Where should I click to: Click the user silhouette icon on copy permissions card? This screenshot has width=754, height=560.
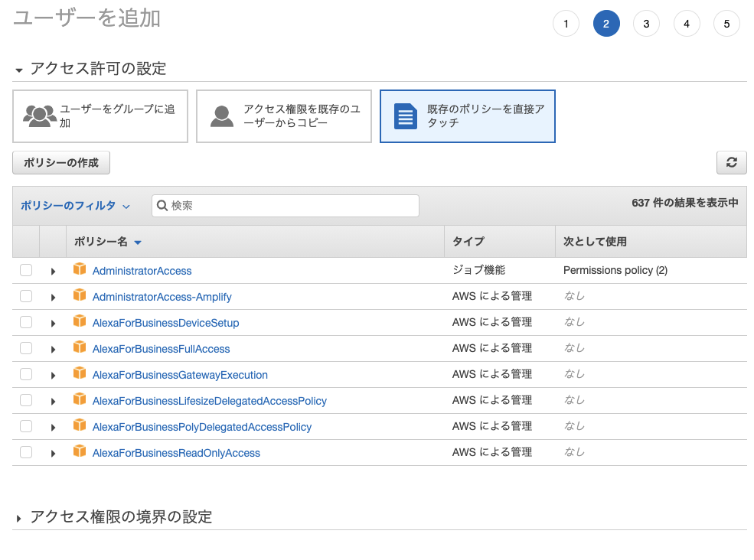[x=222, y=116]
